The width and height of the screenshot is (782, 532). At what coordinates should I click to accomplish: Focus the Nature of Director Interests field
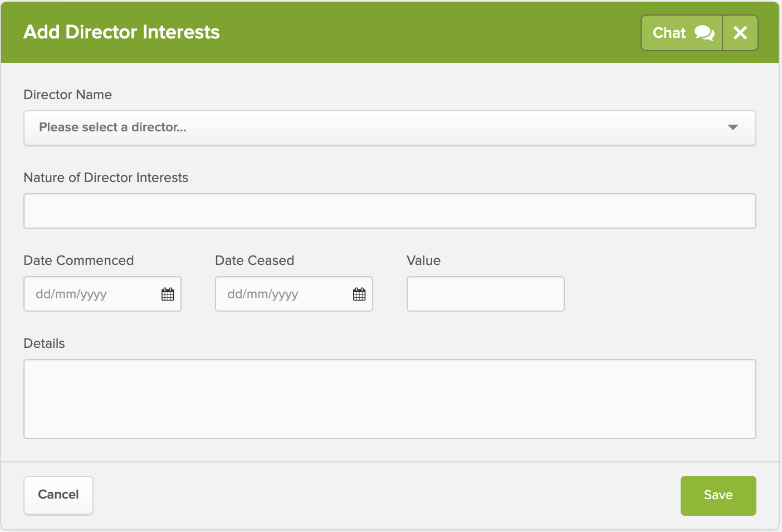click(x=390, y=211)
